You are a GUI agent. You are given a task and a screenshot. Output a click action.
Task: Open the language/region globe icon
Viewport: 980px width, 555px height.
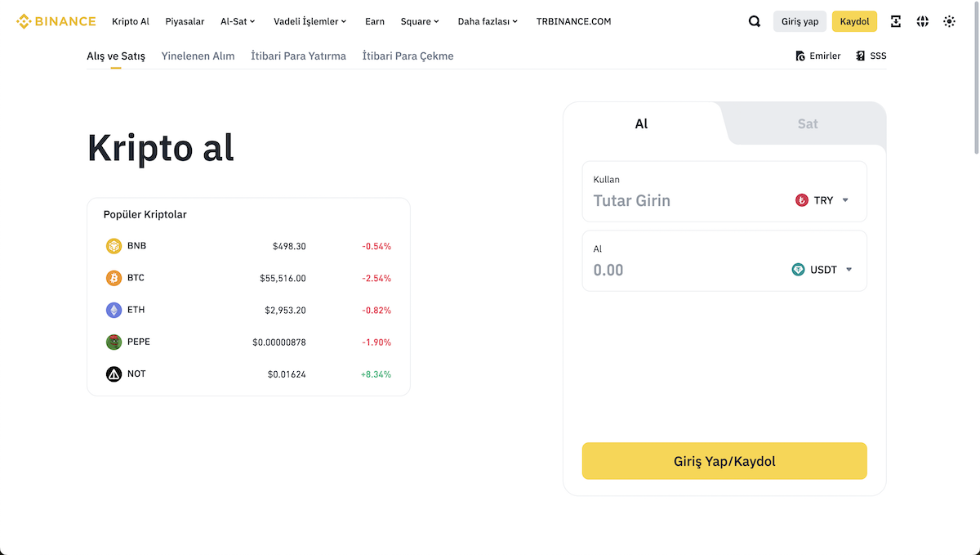[x=922, y=21]
